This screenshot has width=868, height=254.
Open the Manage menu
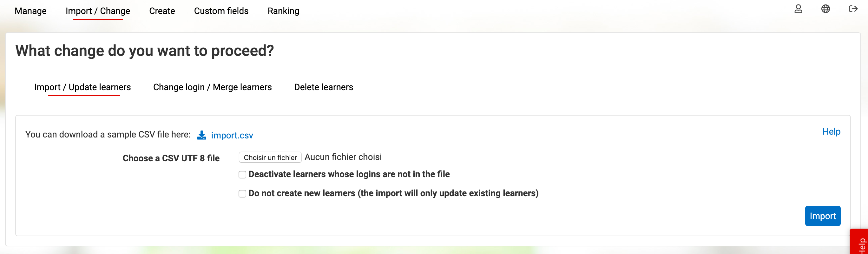tap(31, 11)
